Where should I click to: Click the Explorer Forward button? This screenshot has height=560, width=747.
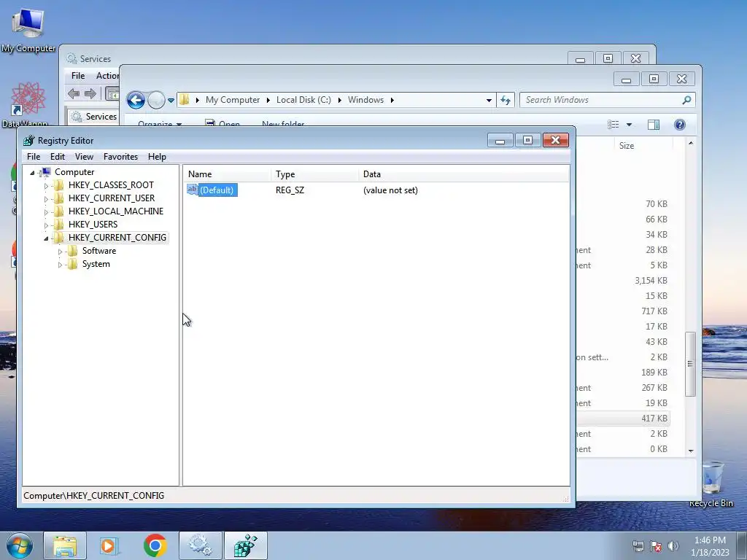click(156, 100)
